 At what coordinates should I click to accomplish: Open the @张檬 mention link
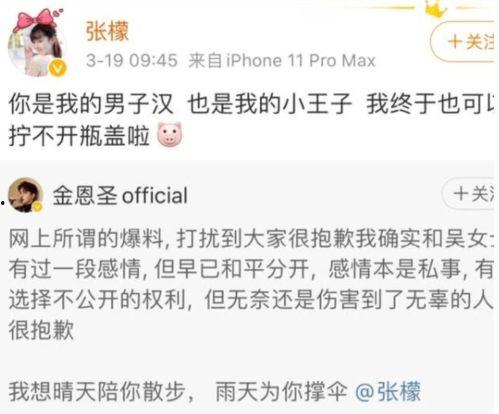[388, 391]
